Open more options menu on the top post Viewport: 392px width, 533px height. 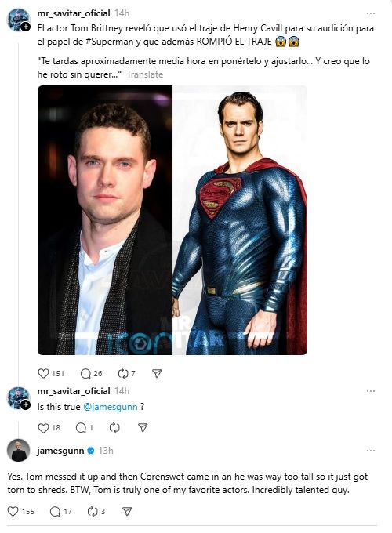click(x=371, y=13)
